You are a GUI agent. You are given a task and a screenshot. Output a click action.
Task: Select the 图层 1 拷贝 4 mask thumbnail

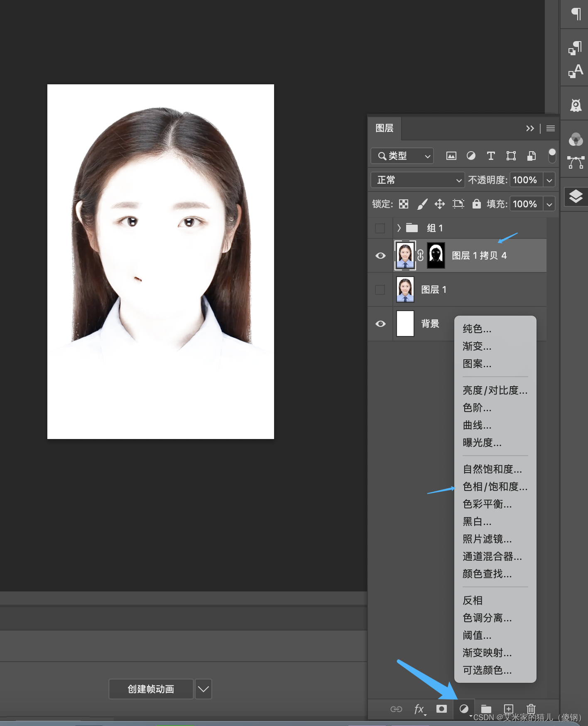(x=436, y=255)
